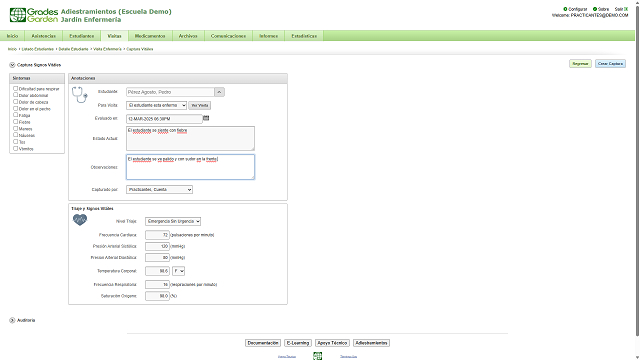This screenshot has width=640, height=360.
Task: Click the Crear Captura button
Action: point(610,64)
